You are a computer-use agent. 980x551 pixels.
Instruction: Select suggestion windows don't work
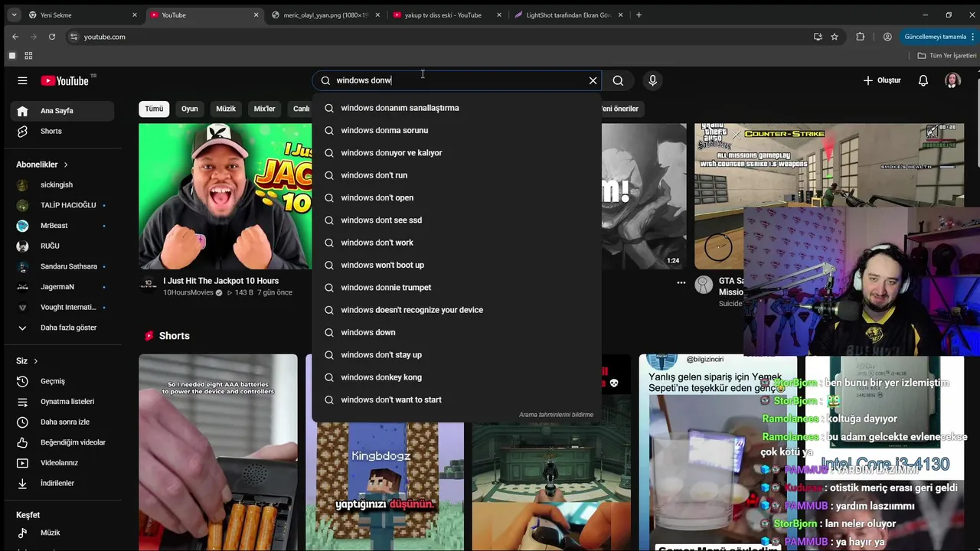click(x=456, y=243)
